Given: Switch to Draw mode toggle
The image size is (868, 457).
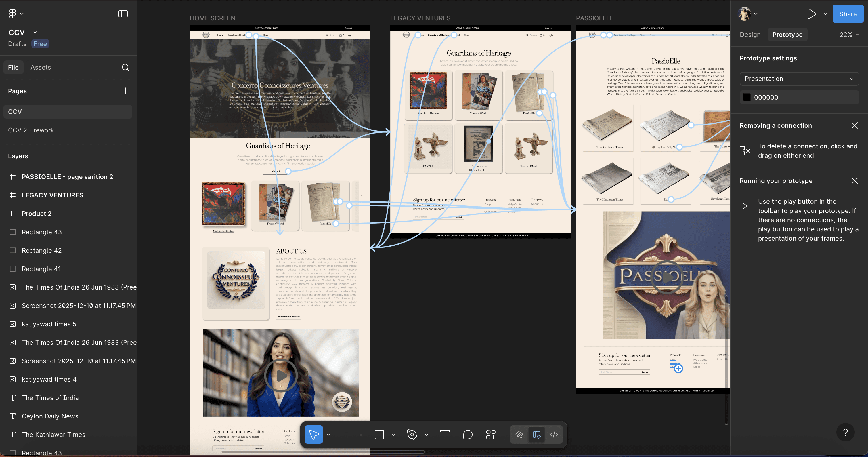Looking at the screenshot, I should click(519, 434).
